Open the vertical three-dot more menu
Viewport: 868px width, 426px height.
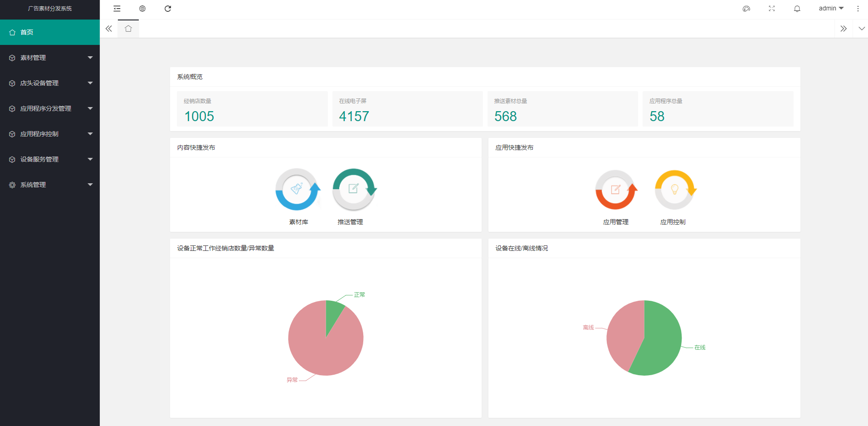pos(858,9)
